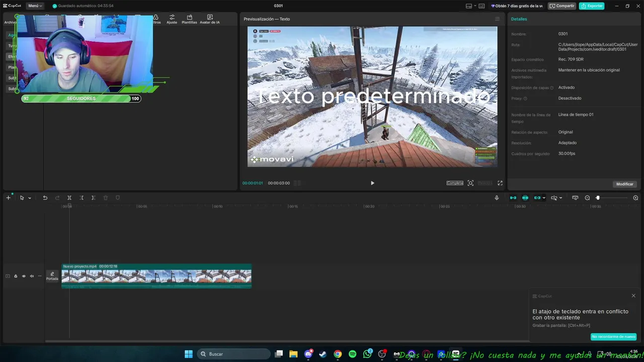This screenshot has width=644, height=362.
Task: Click the split clip tool
Action: pyautogui.click(x=69, y=198)
